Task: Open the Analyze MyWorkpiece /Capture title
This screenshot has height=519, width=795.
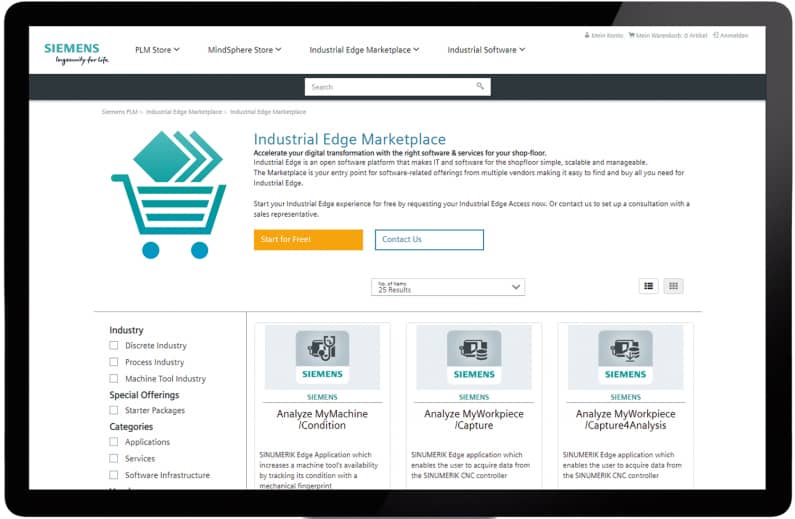Action: (474, 420)
